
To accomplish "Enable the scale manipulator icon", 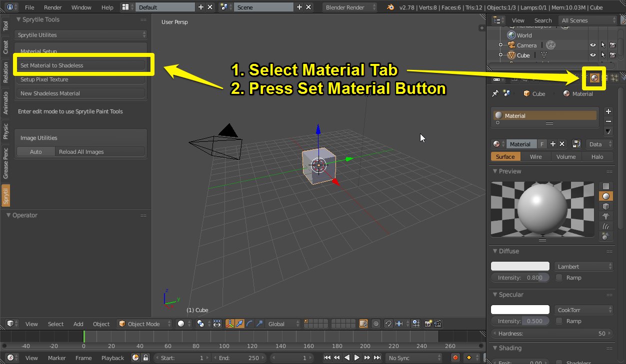I will pos(259,324).
